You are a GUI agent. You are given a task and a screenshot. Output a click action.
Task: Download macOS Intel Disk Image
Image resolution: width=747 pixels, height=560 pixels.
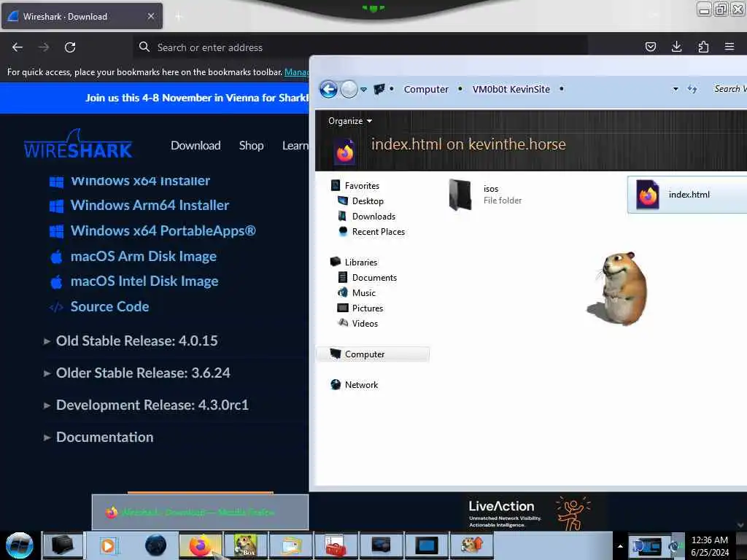click(144, 281)
